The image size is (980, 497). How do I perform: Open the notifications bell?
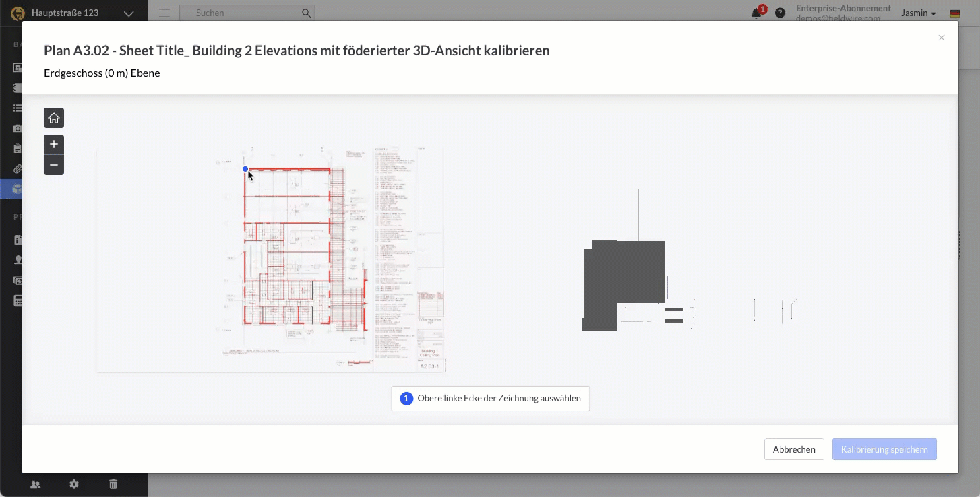(x=756, y=13)
